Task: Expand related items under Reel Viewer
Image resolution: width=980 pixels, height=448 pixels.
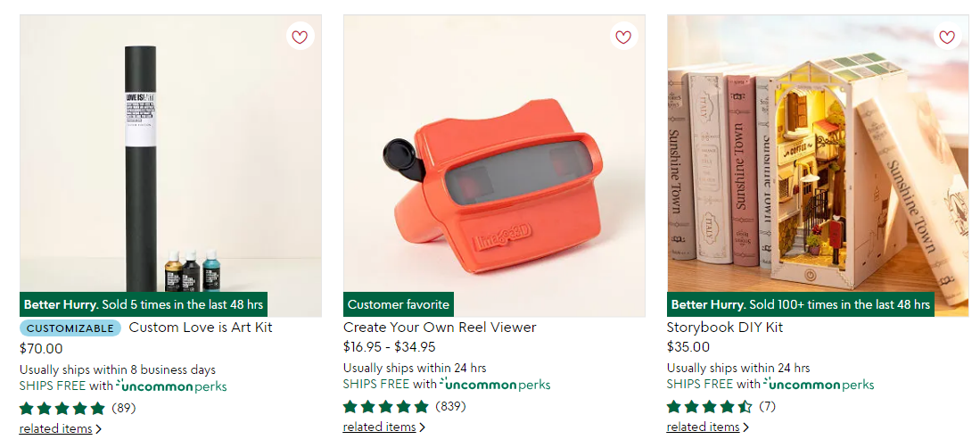Action: coord(384,427)
